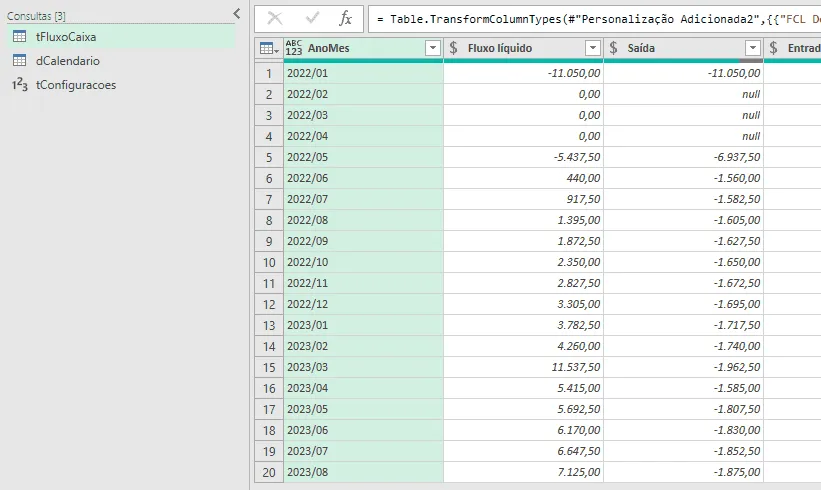The width and height of the screenshot is (821, 490).
Task: Click the 2022/02 AnoMes cell
Action: pyautogui.click(x=363, y=94)
